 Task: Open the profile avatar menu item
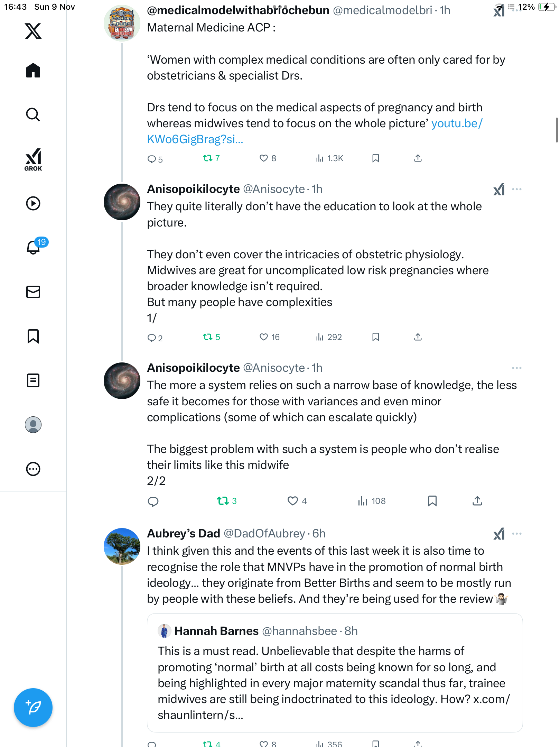click(x=33, y=425)
